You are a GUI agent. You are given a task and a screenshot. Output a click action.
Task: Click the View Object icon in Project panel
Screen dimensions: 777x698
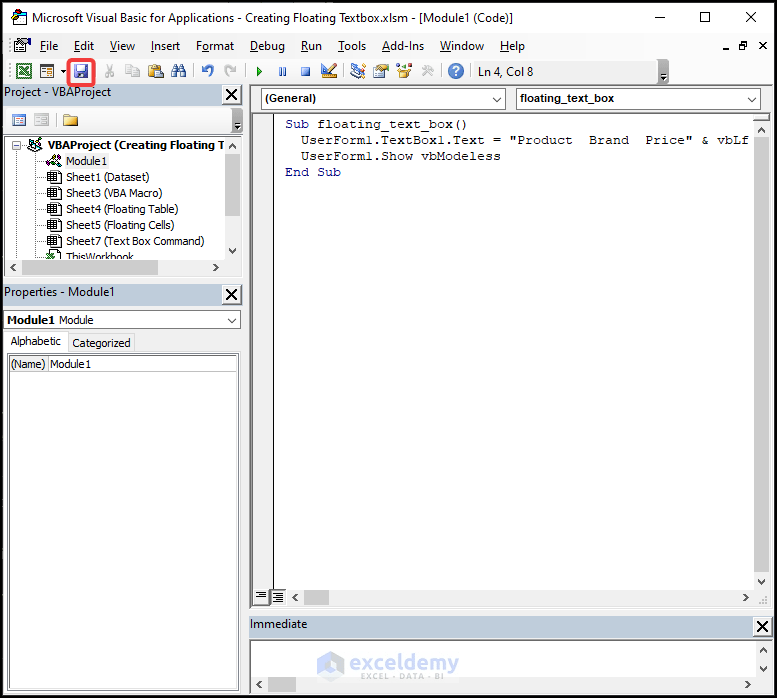point(41,120)
